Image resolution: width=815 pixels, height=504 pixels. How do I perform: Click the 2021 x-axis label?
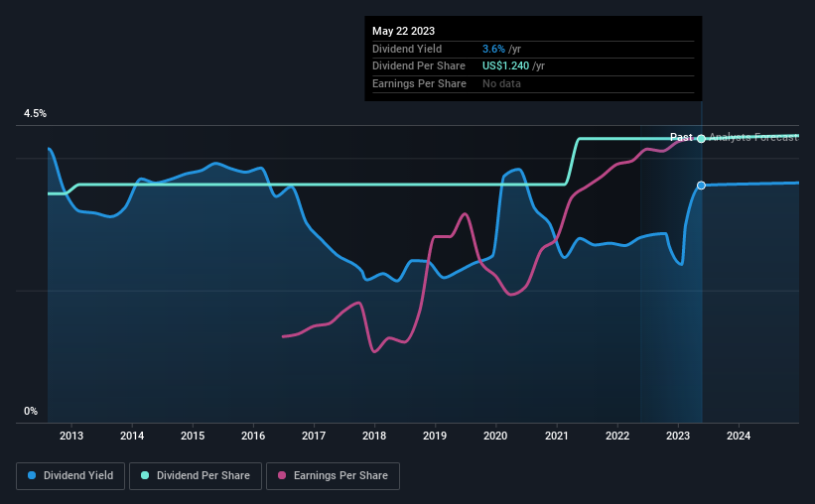[x=557, y=436]
